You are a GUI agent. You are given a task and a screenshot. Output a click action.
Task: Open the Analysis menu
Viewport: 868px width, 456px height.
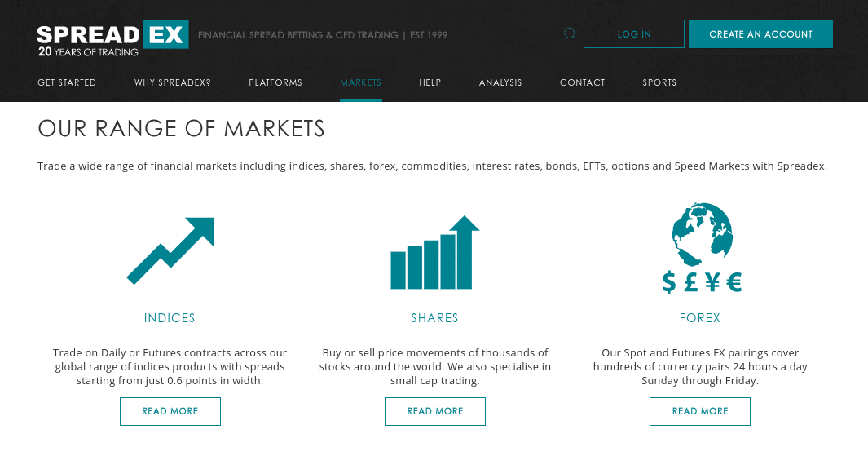(x=500, y=82)
